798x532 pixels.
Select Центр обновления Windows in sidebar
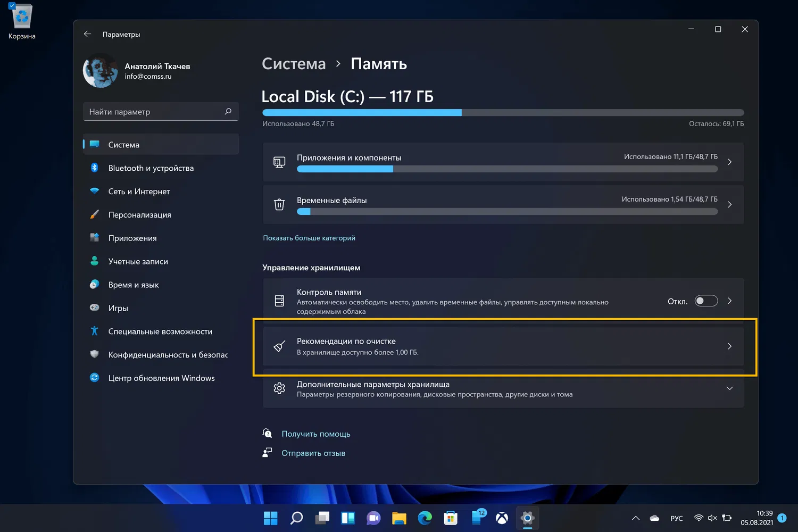[161, 378]
